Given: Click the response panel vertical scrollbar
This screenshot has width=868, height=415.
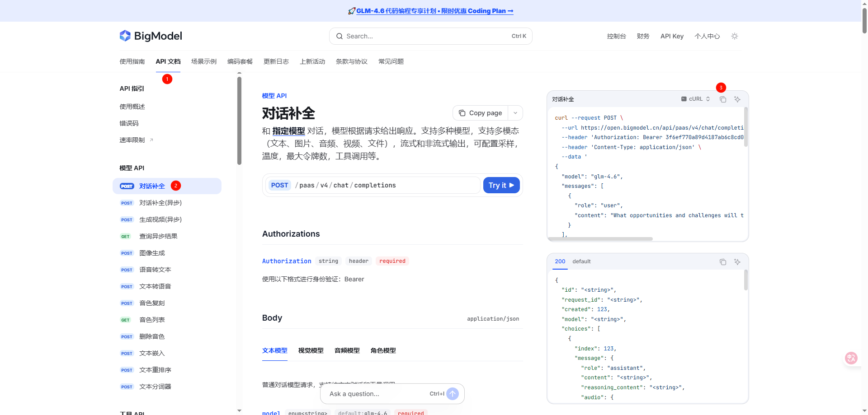Looking at the screenshot, I should [x=745, y=280].
